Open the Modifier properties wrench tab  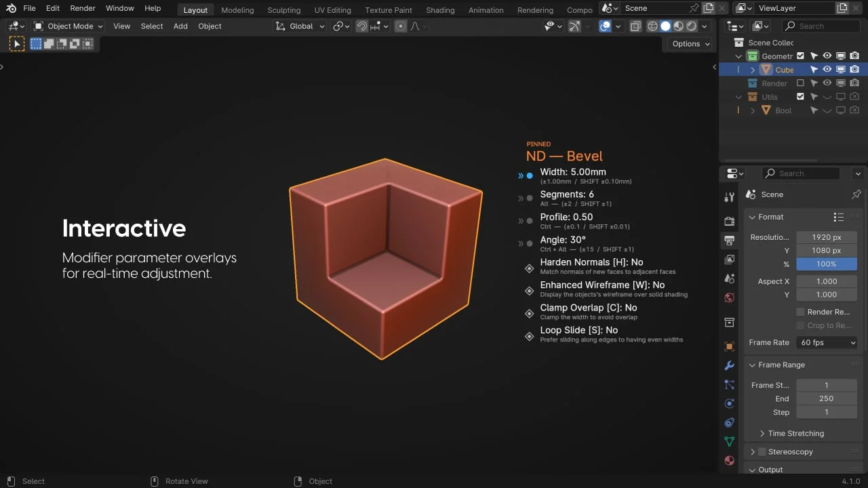point(729,365)
